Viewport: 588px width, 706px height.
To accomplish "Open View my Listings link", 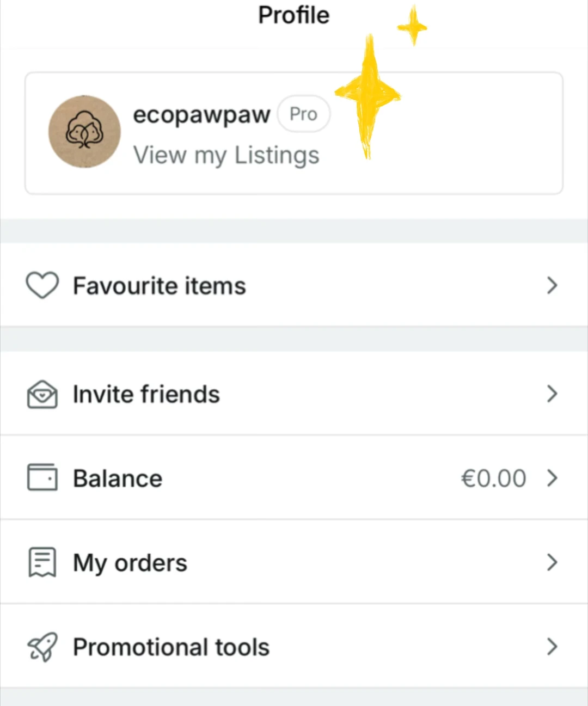I will [226, 155].
